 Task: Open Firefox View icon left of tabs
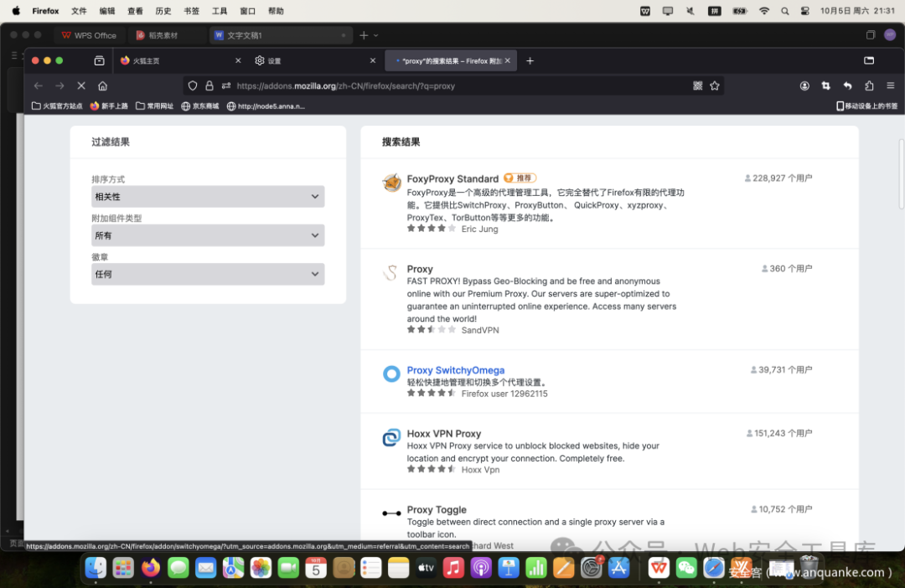pos(99,60)
